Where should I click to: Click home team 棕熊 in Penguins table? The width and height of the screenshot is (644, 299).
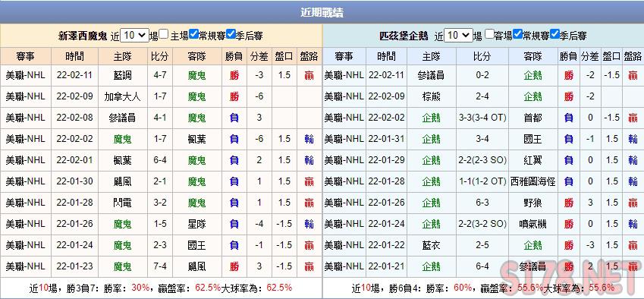tap(432, 97)
